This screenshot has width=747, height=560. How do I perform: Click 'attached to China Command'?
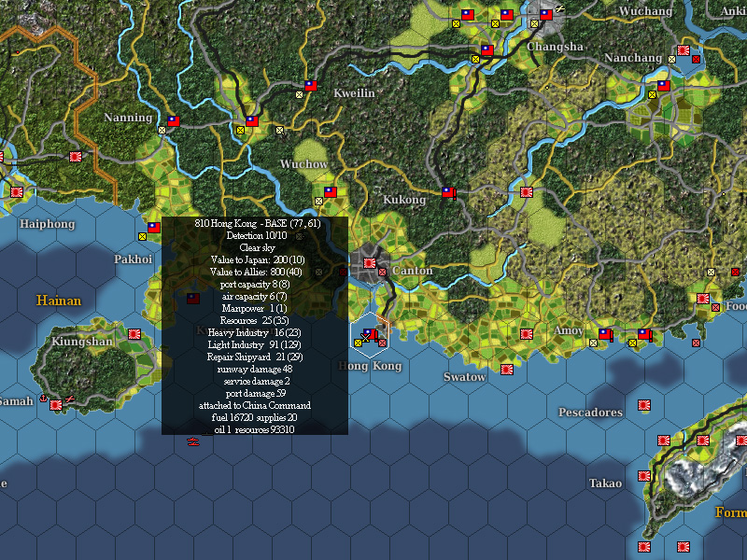(x=255, y=405)
